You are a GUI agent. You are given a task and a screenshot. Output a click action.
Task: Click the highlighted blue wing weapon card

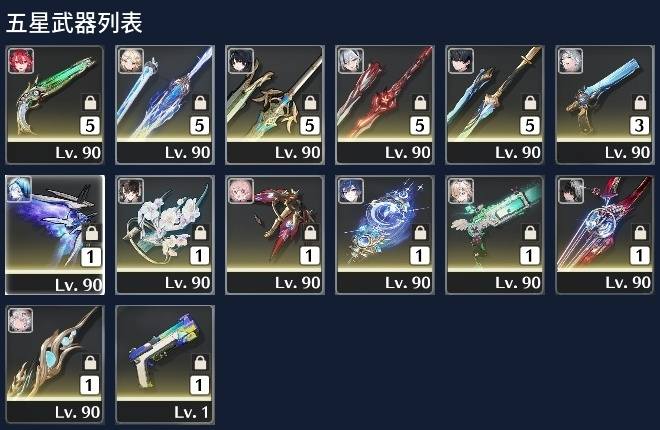(x=55, y=235)
